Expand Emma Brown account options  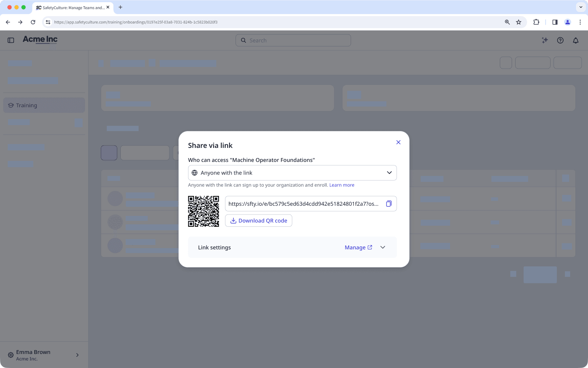click(77, 355)
